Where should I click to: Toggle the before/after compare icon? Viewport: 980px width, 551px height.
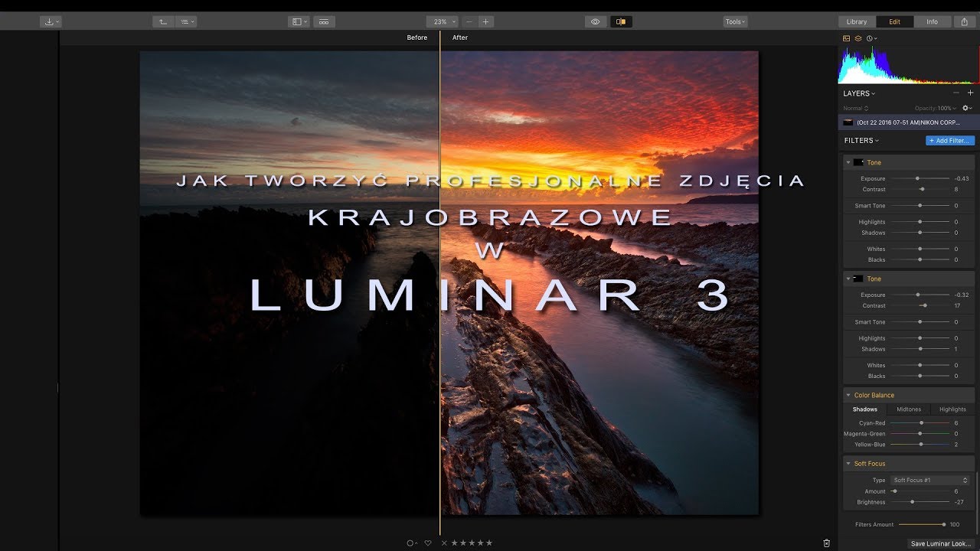pos(621,21)
